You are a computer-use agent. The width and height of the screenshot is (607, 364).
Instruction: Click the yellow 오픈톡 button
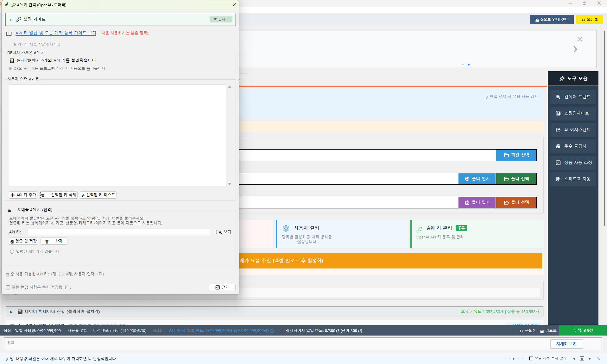click(590, 20)
